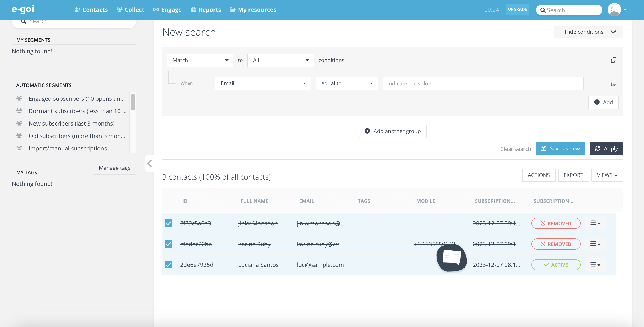The image size is (644, 327).
Task: Click the copy icon on the Email condition row
Action: tap(614, 83)
